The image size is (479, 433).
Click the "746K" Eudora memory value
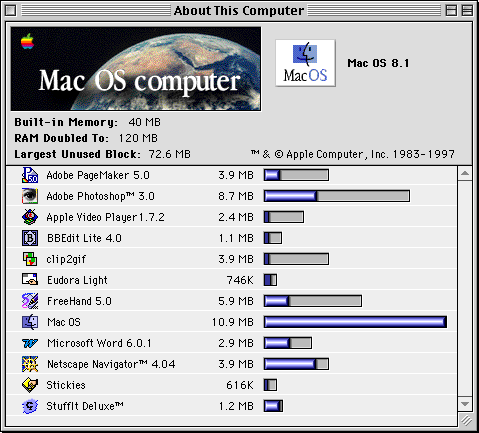pyautogui.click(x=240, y=280)
